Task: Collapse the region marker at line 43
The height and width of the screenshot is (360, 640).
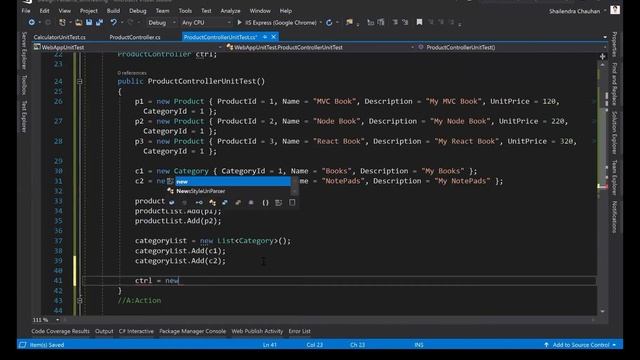Action: (x=80, y=300)
